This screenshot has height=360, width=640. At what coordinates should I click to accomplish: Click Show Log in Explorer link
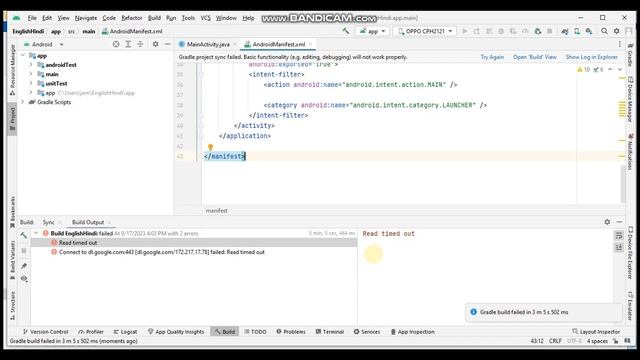tap(591, 57)
